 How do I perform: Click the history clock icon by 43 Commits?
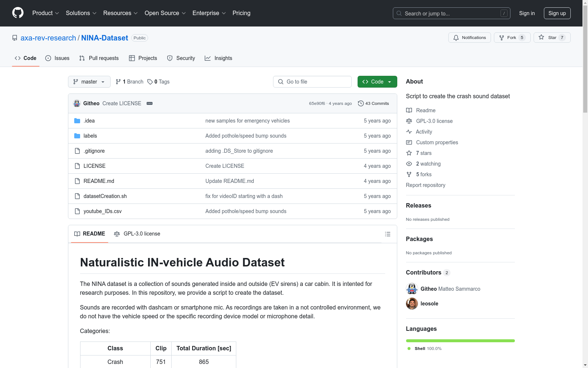click(361, 103)
